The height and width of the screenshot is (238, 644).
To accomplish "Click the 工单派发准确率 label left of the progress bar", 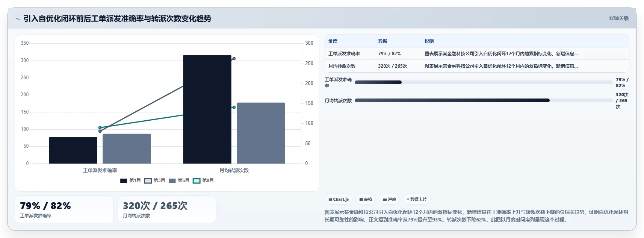I will coord(338,82).
